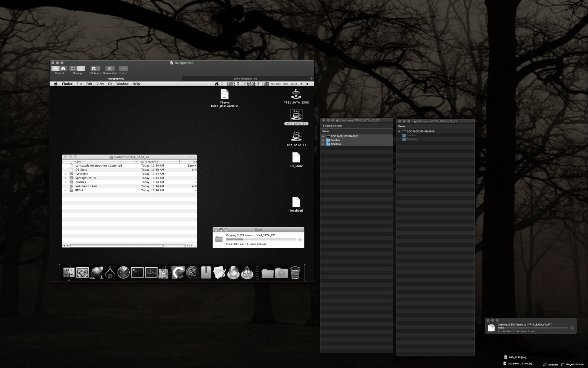Screen dimensions: 588x368
Task: Expand the MEDIA folder disclosure triangle
Action: click(x=66, y=190)
